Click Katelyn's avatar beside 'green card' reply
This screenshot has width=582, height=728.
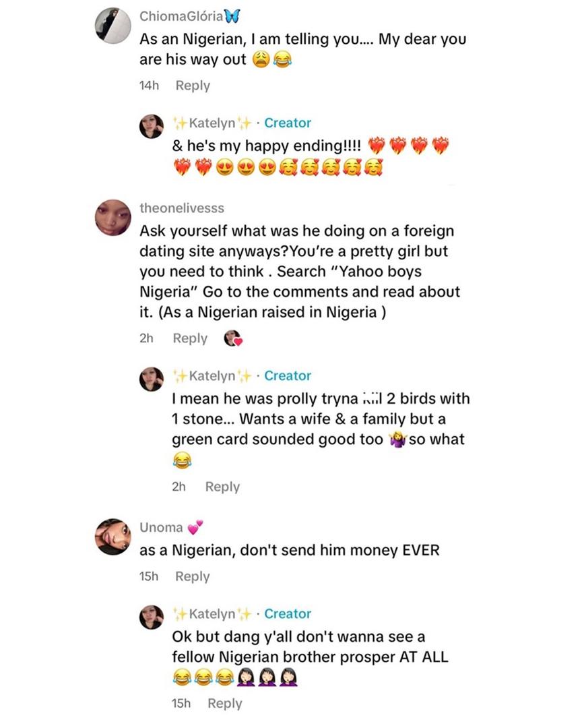152,379
